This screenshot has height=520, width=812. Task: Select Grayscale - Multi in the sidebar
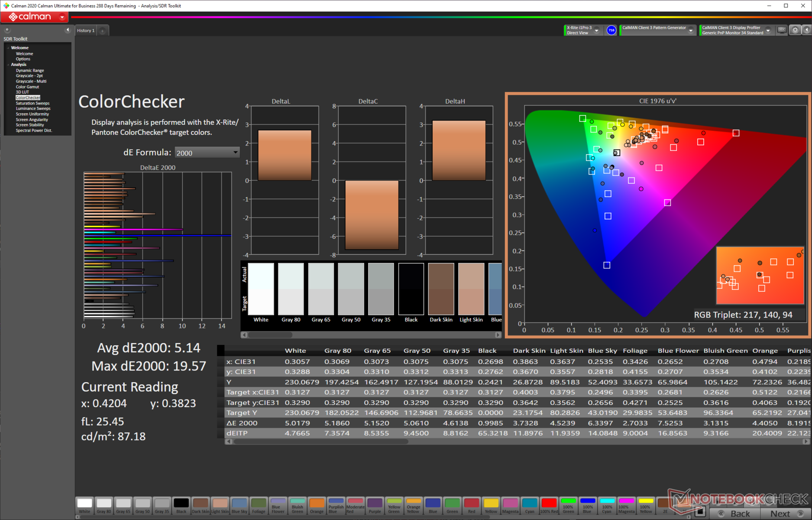click(x=31, y=81)
